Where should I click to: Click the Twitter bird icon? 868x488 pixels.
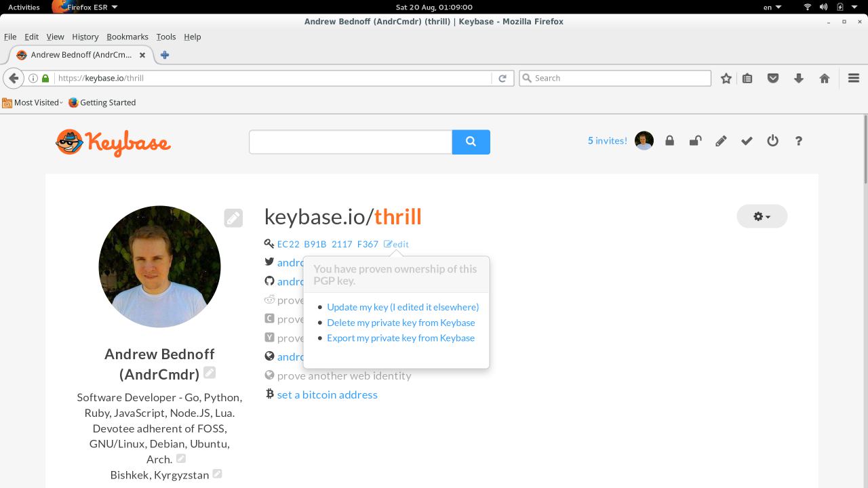coord(269,262)
